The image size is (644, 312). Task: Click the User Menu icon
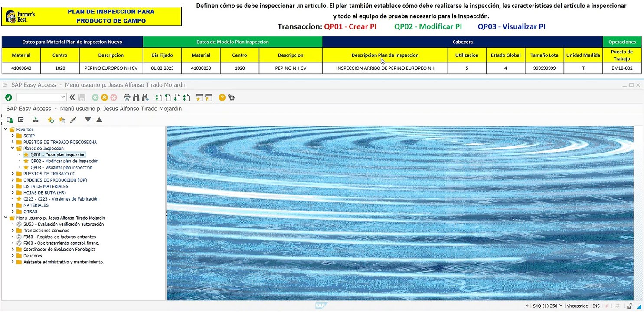point(10,120)
